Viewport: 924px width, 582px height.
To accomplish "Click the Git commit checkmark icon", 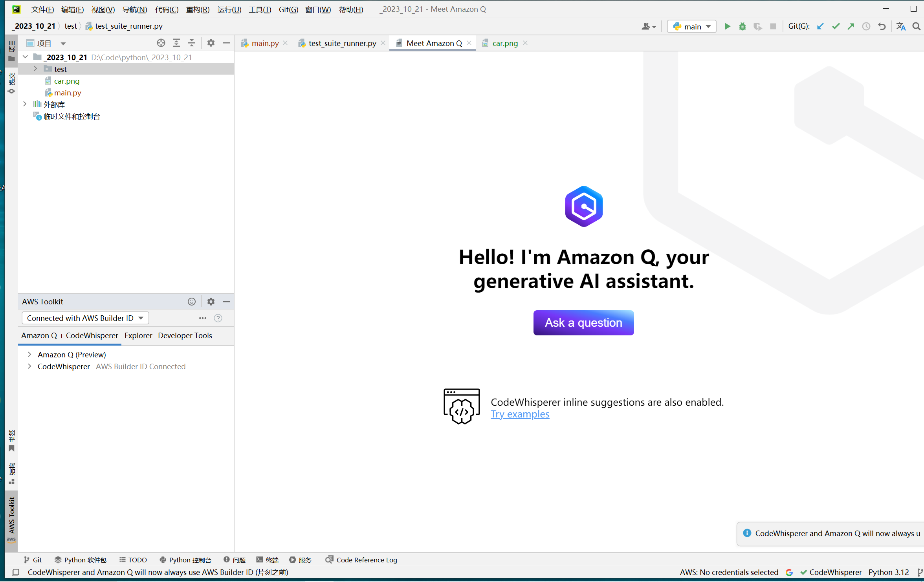I will coord(836,26).
